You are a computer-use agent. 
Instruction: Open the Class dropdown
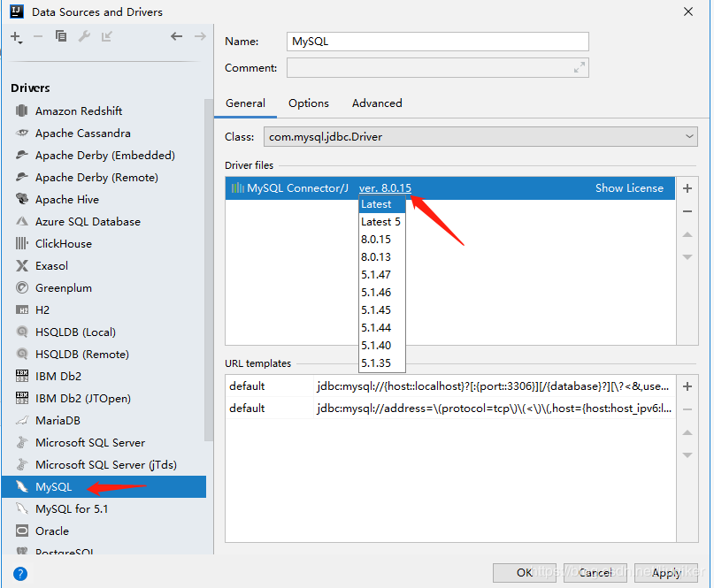(690, 136)
